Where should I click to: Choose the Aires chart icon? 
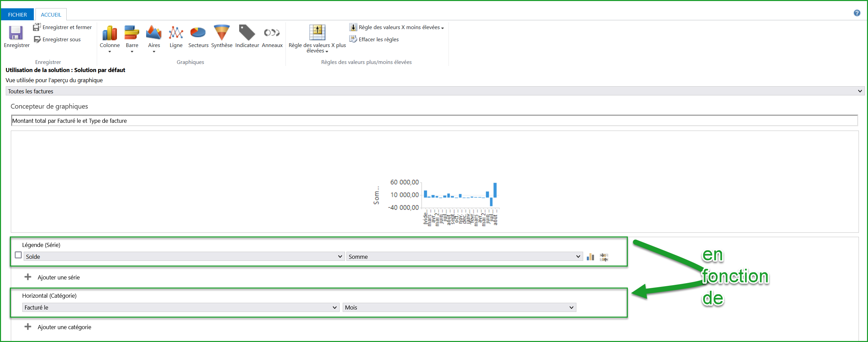pyautogui.click(x=154, y=33)
